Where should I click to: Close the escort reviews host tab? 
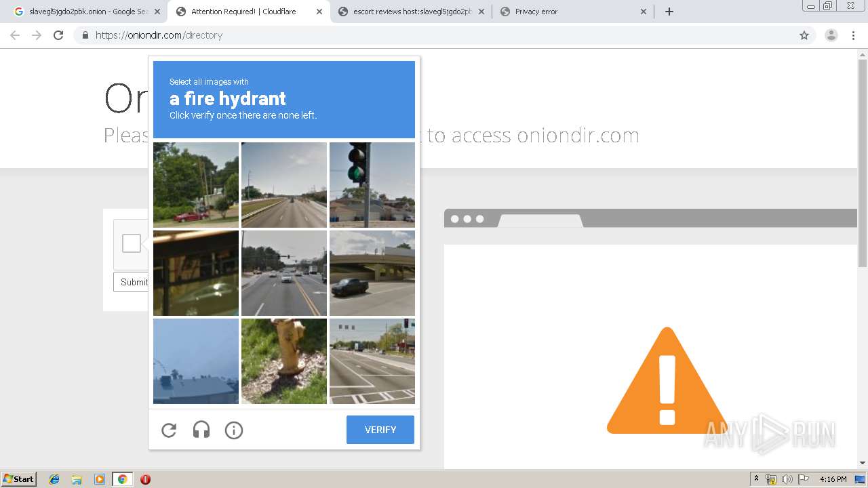(x=481, y=12)
